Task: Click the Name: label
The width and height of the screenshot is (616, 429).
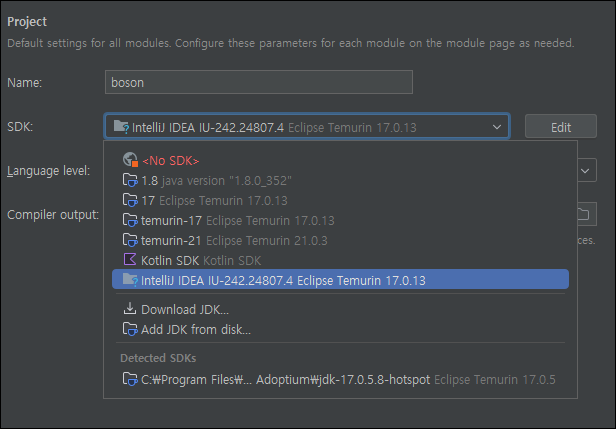Action: tap(24, 82)
